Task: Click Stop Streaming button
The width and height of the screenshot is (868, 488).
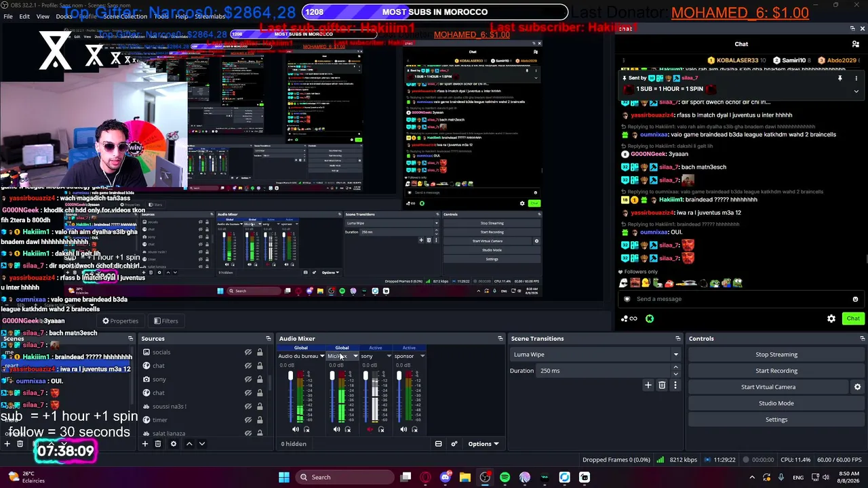Action: coord(776,354)
